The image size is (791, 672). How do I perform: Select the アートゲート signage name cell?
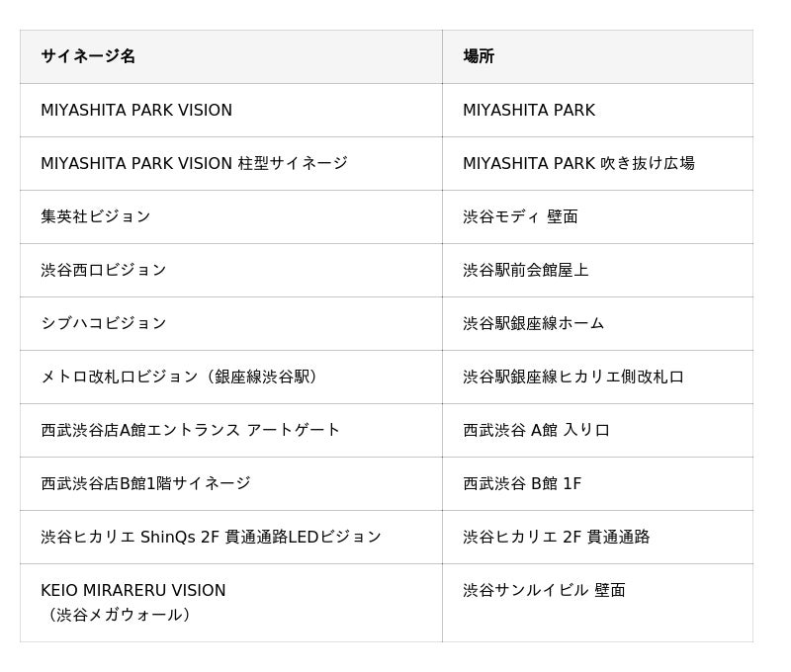tap(191, 430)
